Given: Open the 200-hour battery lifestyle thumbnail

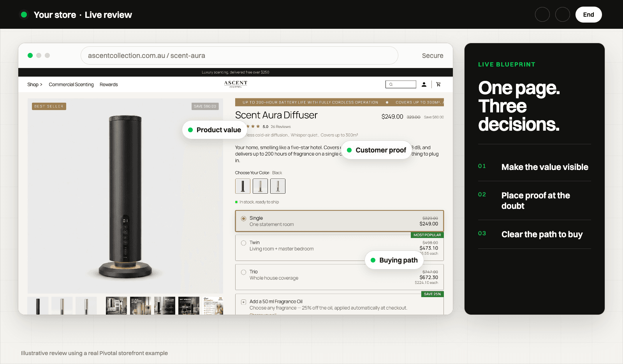Looking at the screenshot, I should pos(141,306).
